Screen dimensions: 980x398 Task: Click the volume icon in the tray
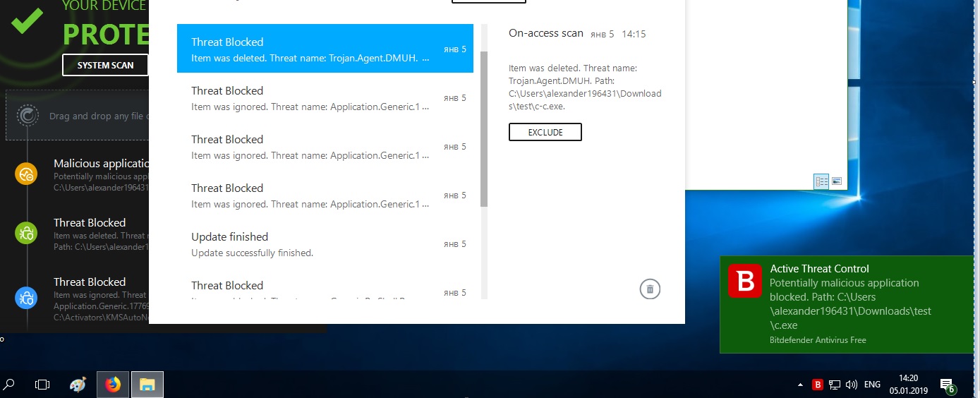click(852, 385)
